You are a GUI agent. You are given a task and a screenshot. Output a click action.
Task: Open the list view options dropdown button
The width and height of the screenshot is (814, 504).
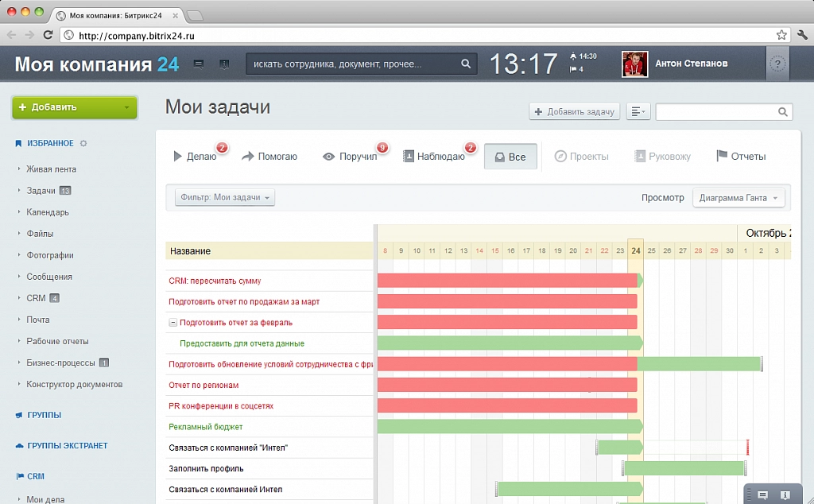[x=638, y=112]
